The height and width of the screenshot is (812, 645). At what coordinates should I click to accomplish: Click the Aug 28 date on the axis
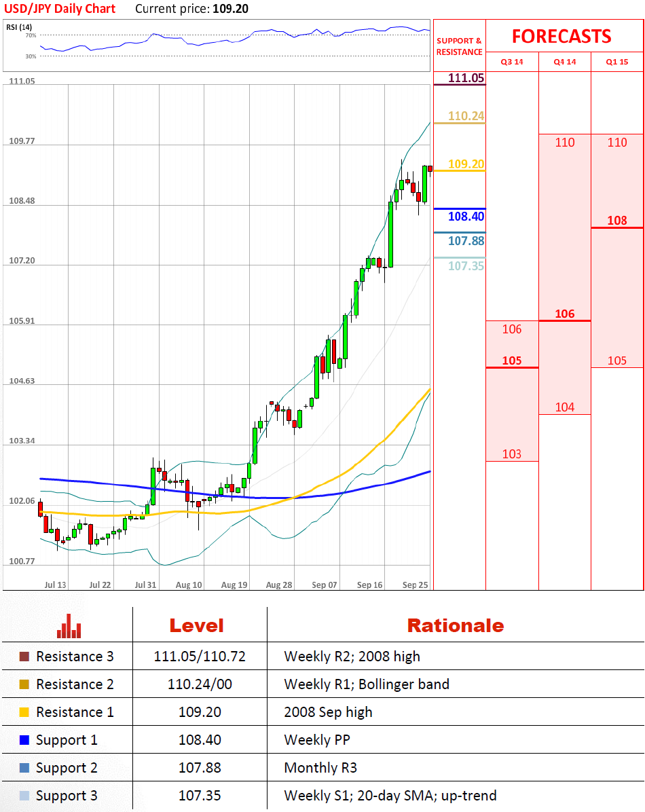coord(279,585)
